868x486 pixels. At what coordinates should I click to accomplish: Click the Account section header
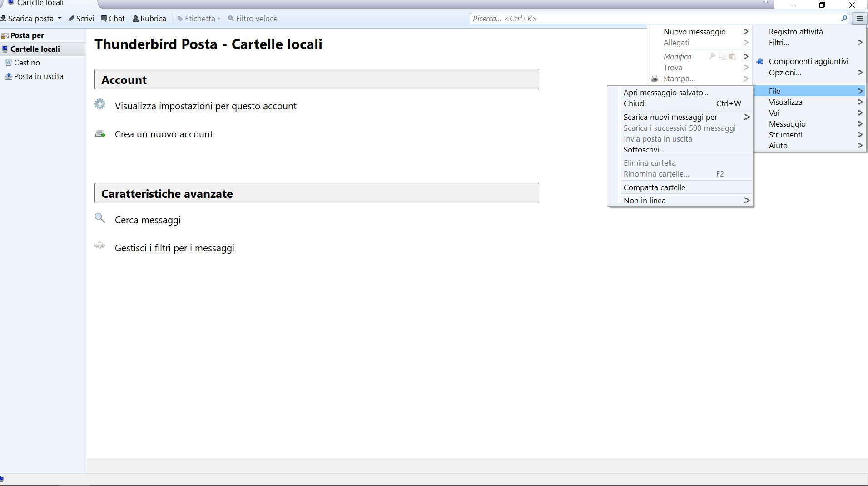(x=317, y=79)
